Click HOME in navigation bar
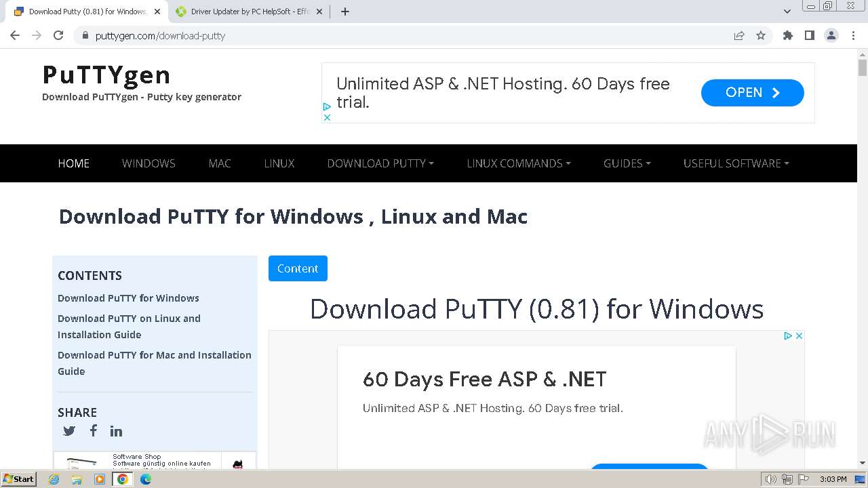The height and width of the screenshot is (488, 868). tap(74, 163)
